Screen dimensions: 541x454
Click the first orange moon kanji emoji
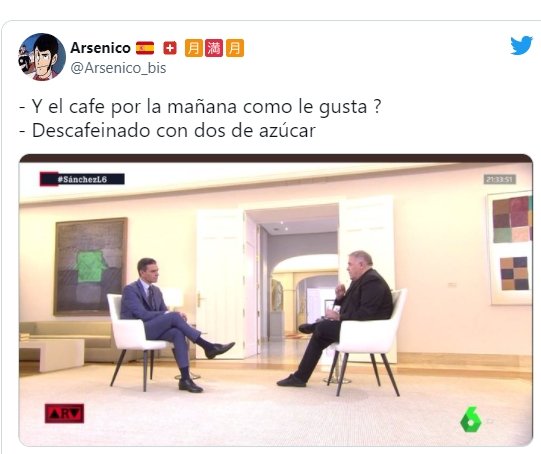point(194,48)
